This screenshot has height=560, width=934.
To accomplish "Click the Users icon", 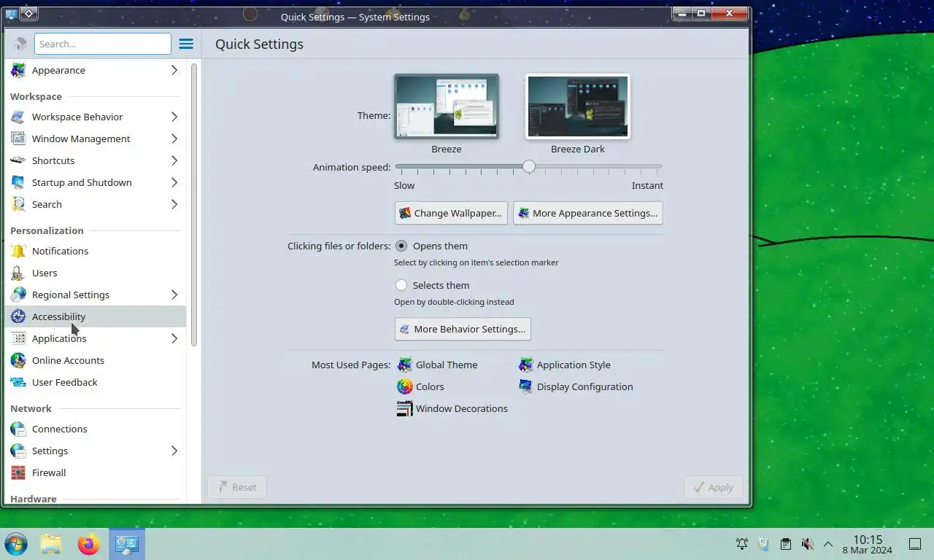I will [x=18, y=273].
